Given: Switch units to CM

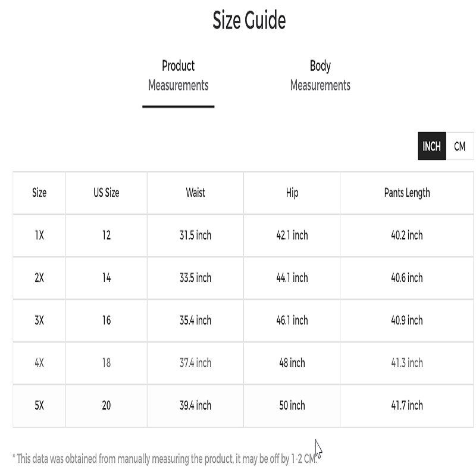Looking at the screenshot, I should pos(460,146).
